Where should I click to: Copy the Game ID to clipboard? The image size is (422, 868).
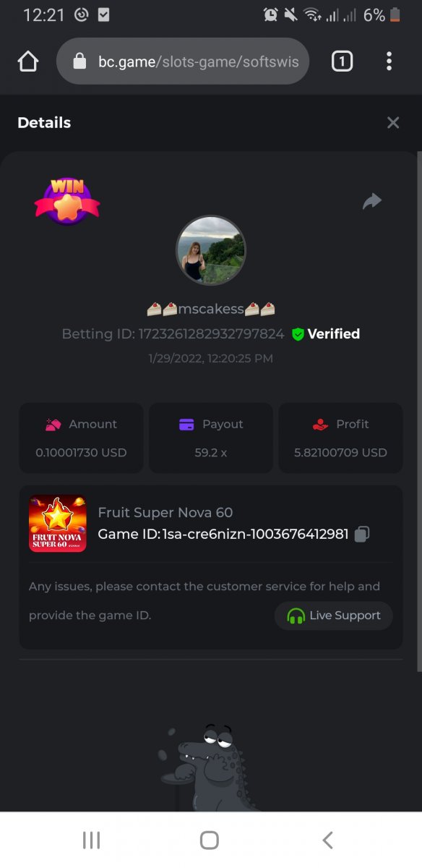pos(363,535)
